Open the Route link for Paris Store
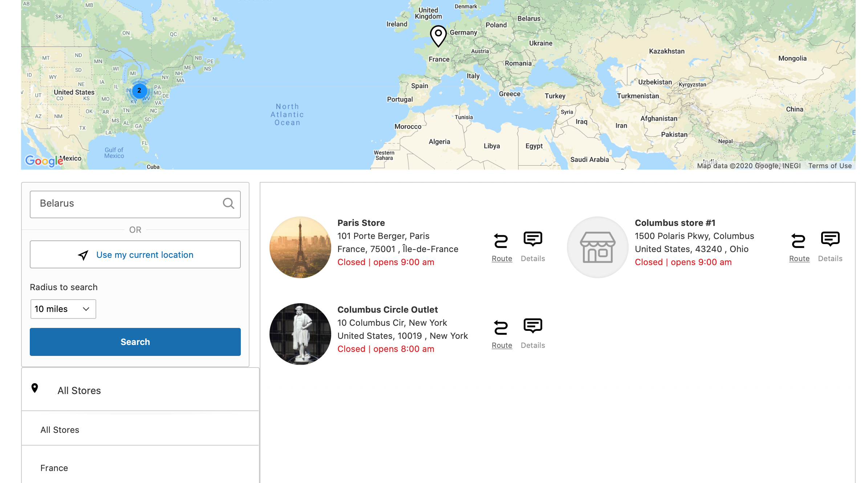This screenshot has width=868, height=483. coord(502,259)
